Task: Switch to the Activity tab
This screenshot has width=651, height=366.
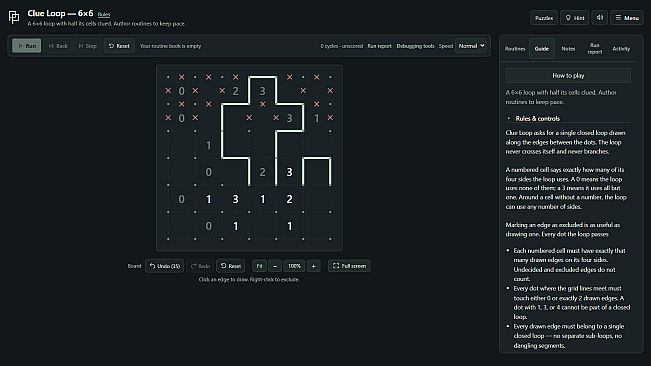Action: [x=621, y=49]
